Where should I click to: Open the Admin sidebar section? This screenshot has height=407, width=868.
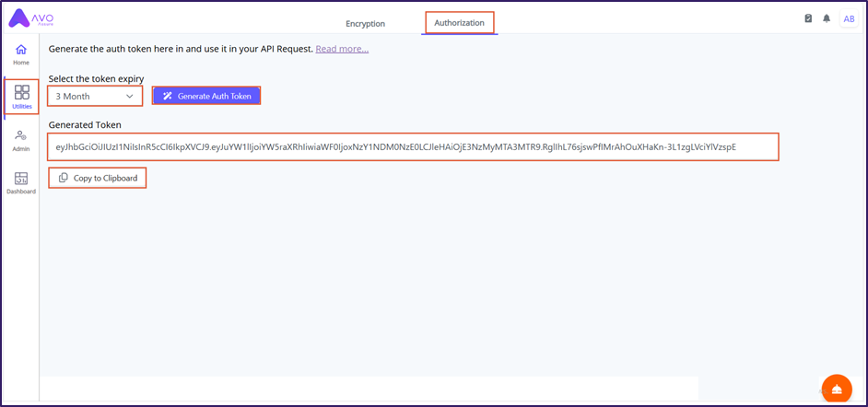tap(21, 140)
